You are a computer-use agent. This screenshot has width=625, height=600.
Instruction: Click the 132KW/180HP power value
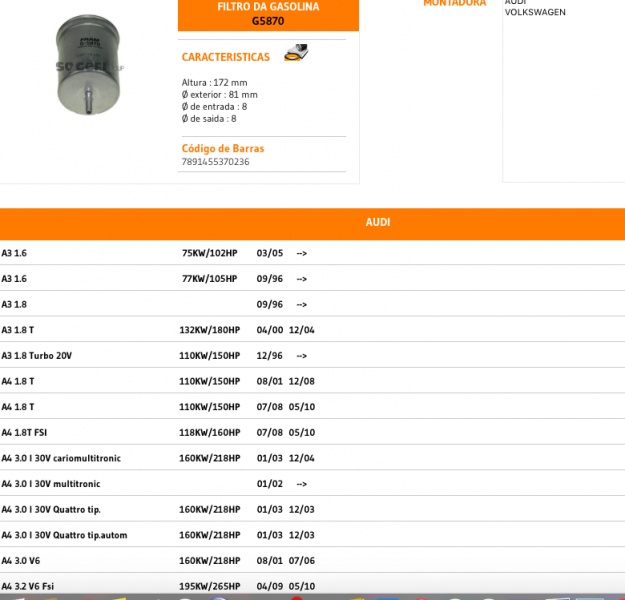tap(210, 330)
